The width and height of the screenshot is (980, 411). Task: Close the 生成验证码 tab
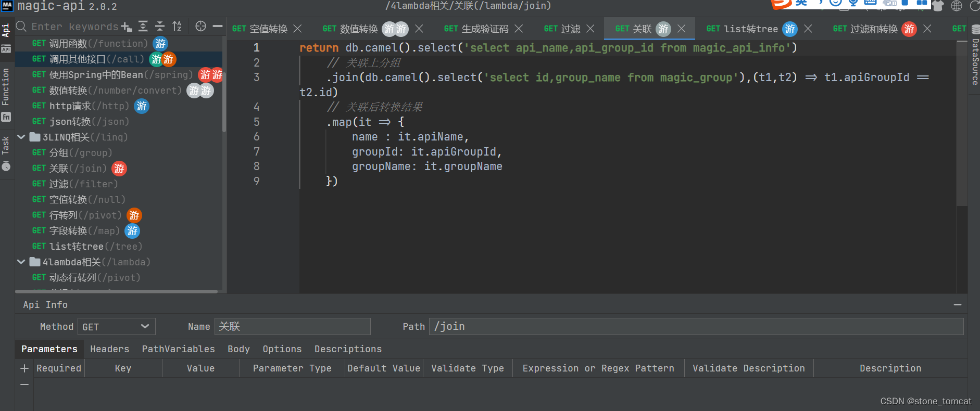519,29
